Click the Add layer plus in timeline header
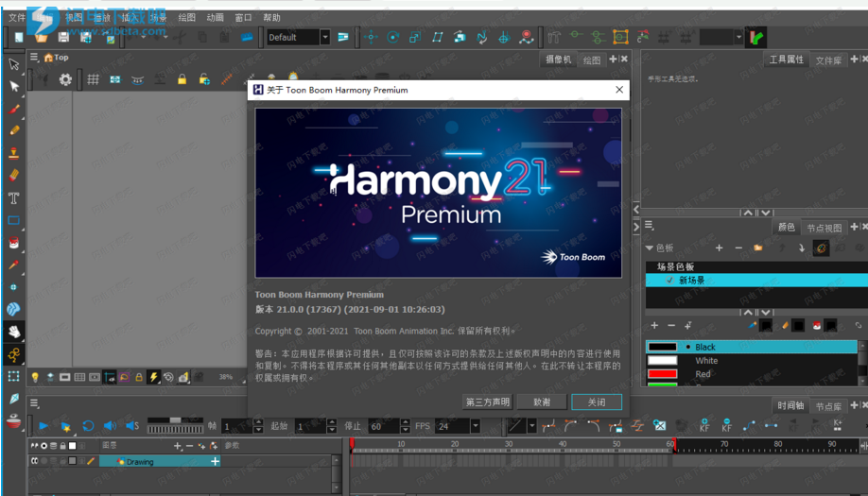 [x=177, y=446]
